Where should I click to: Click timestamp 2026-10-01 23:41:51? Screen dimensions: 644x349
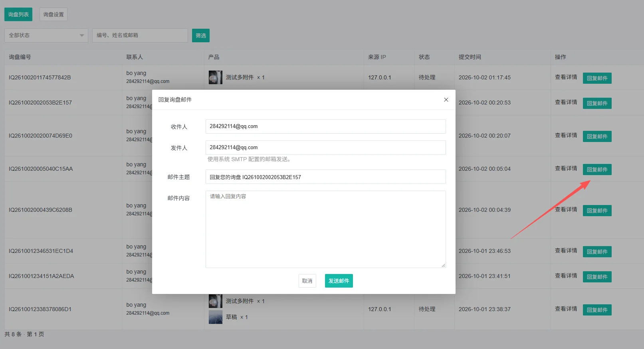pyautogui.click(x=485, y=276)
